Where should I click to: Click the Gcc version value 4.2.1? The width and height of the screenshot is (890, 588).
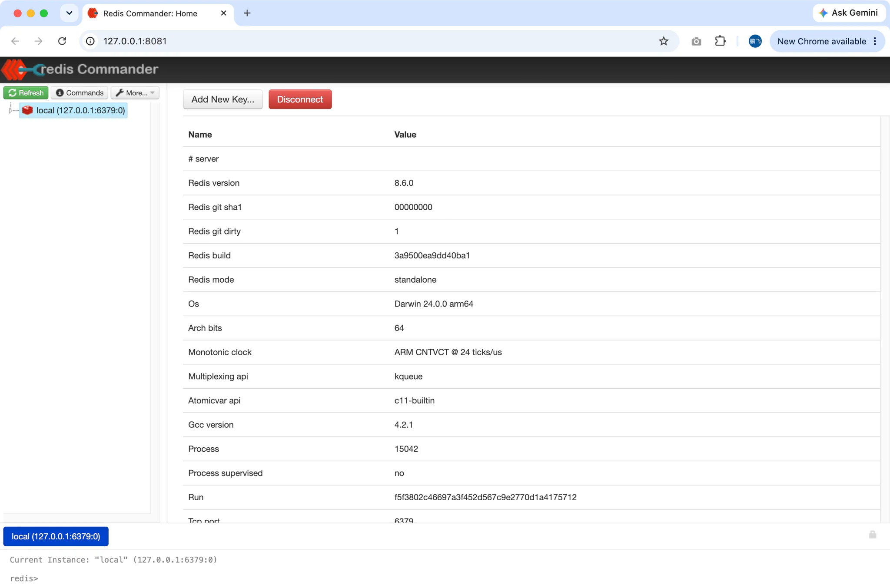pyautogui.click(x=403, y=425)
